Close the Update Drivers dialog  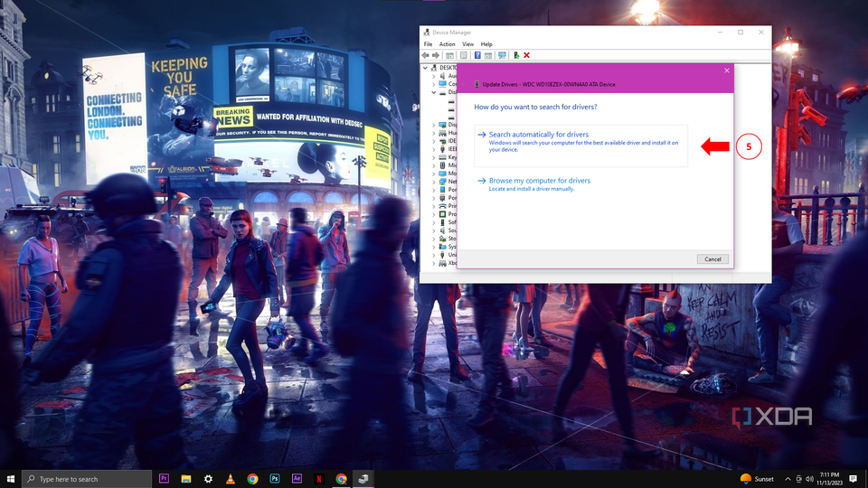[727, 70]
